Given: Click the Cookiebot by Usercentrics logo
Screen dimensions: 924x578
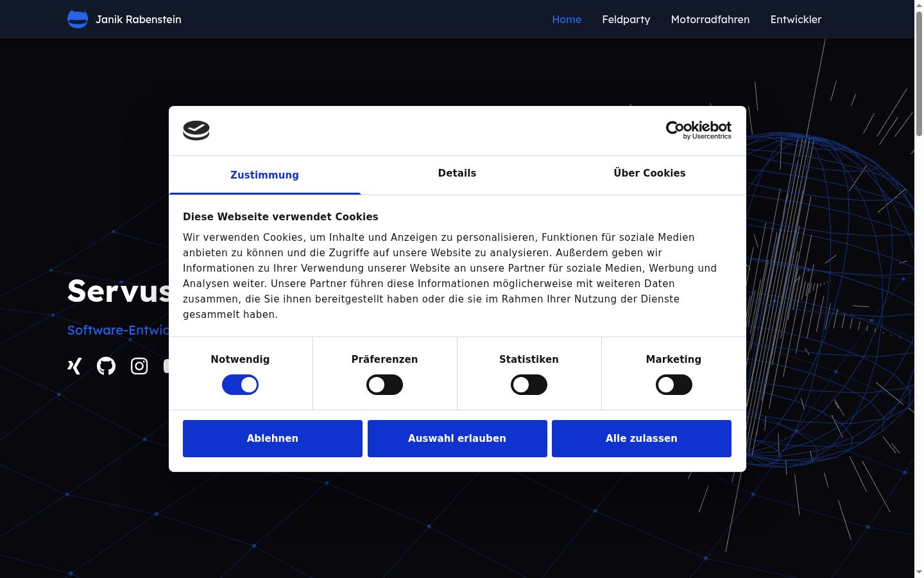Looking at the screenshot, I should click(x=699, y=130).
